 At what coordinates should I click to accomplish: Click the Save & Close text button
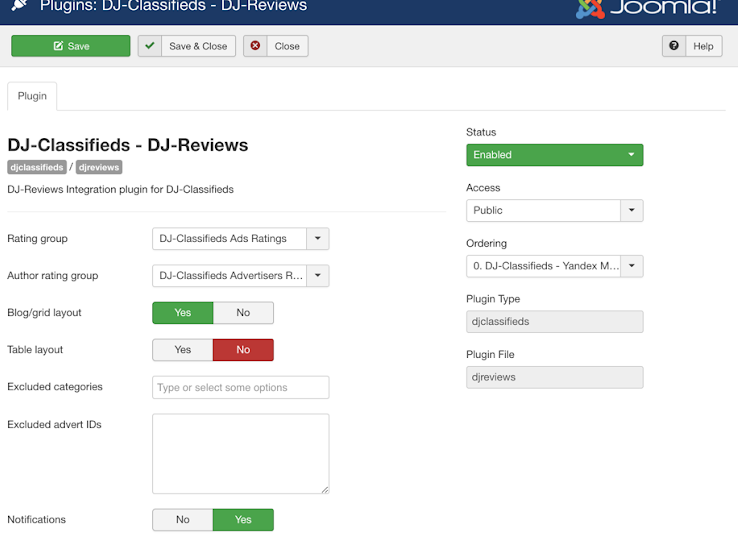[x=198, y=46]
